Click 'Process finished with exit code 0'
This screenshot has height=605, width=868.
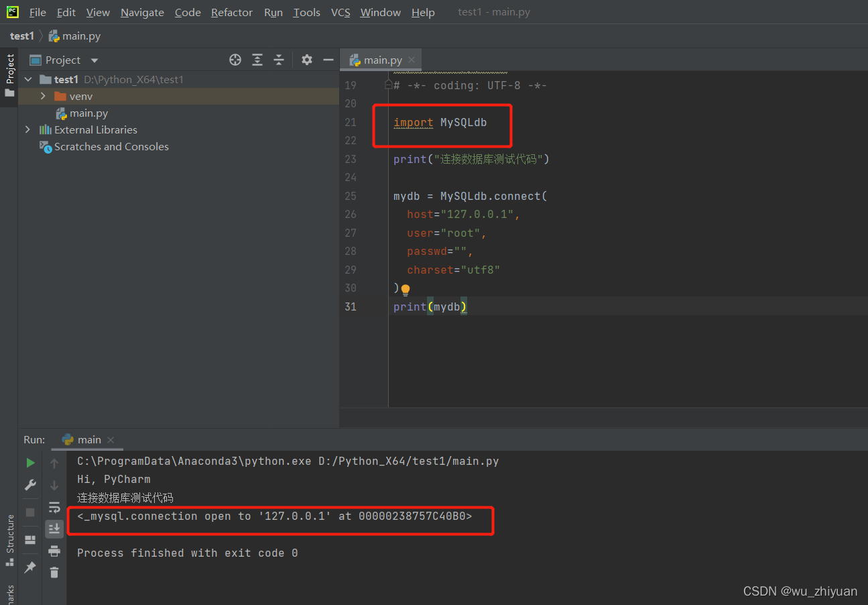[x=187, y=553]
